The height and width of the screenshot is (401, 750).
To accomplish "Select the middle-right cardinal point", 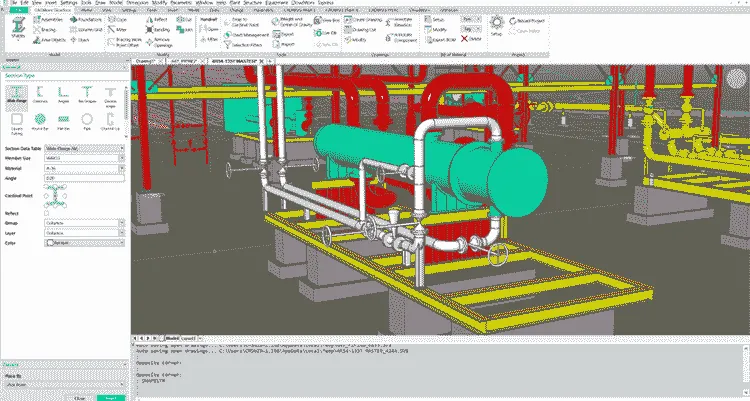I will 64,196.
